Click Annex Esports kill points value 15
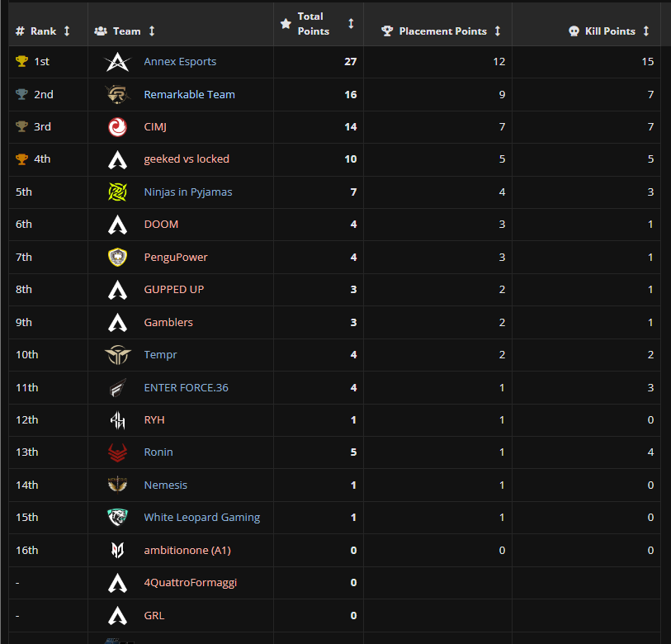Image resolution: width=671 pixels, height=644 pixels. [647, 62]
